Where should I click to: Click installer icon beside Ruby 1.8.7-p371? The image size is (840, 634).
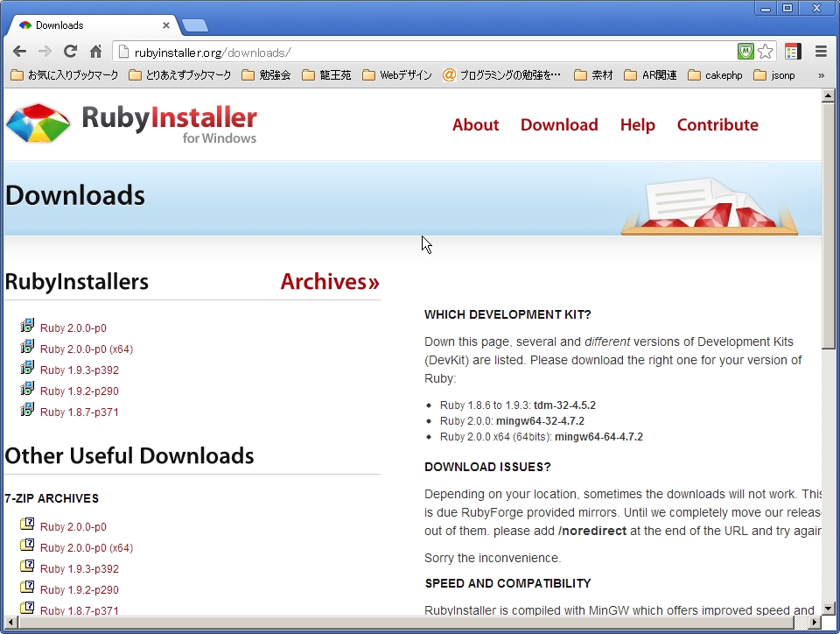(27, 410)
